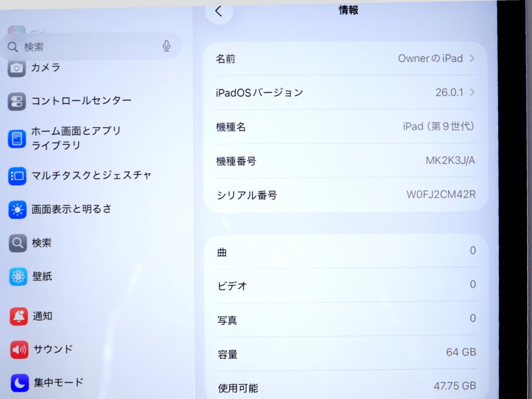
Task: Tap the serial number W0FJ2CM42R value
Action: coord(441,195)
